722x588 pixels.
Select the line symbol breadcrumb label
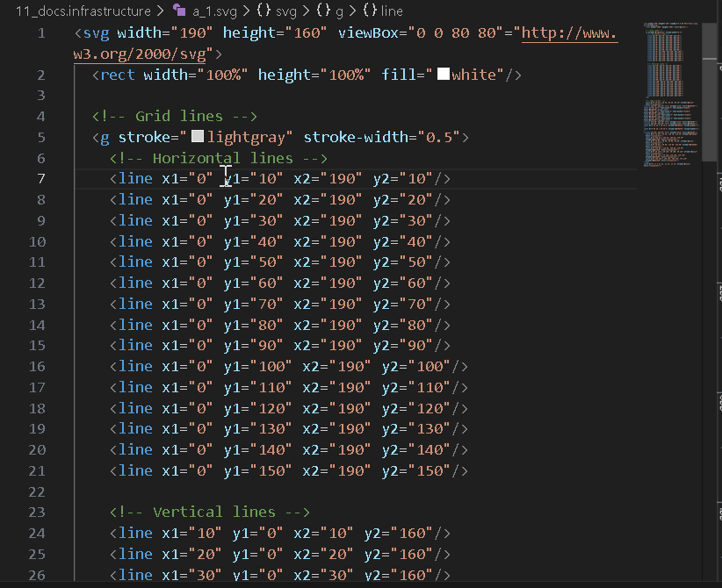391,11
